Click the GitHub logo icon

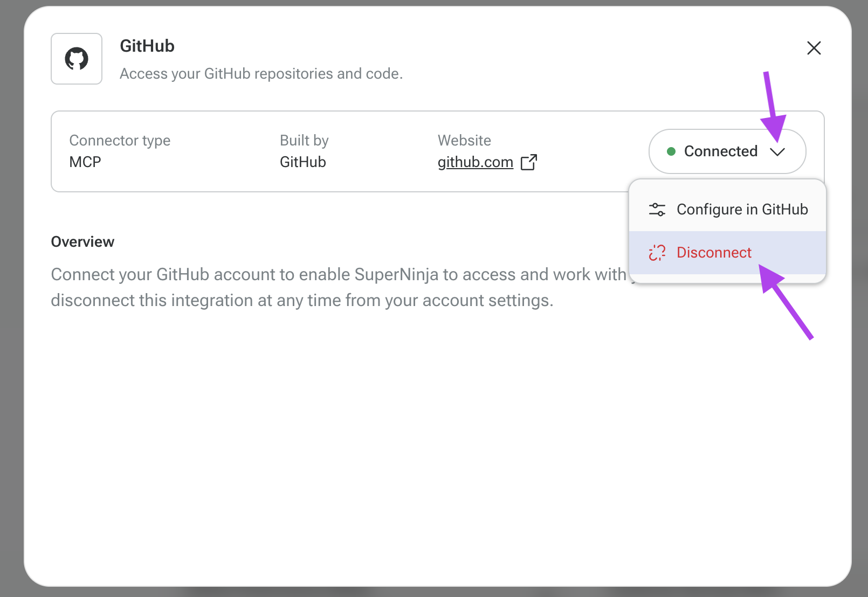pos(77,59)
